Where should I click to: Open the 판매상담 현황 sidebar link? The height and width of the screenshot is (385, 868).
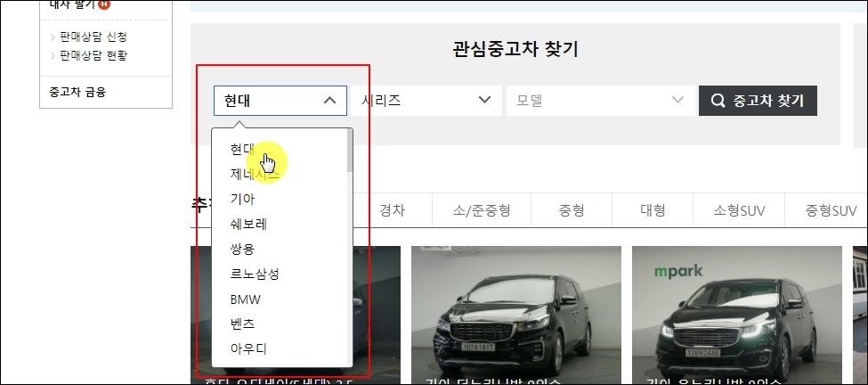93,55
